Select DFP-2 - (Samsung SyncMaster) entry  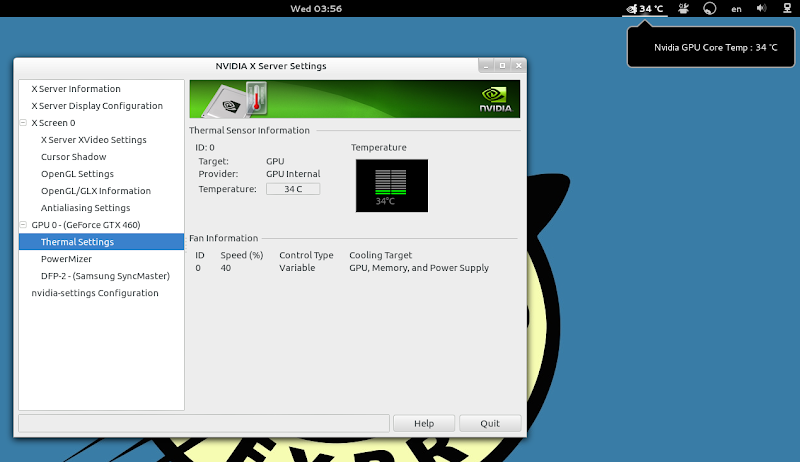coord(105,276)
